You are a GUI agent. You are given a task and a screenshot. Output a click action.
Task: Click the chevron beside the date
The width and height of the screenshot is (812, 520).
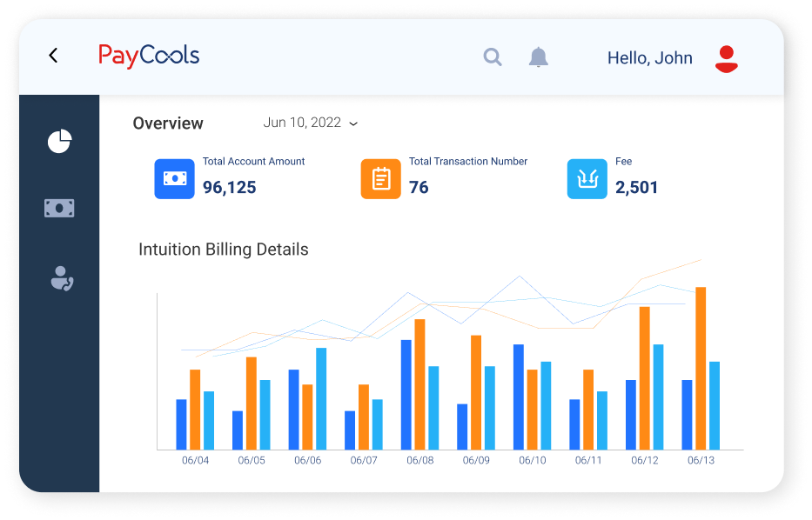[x=353, y=123]
